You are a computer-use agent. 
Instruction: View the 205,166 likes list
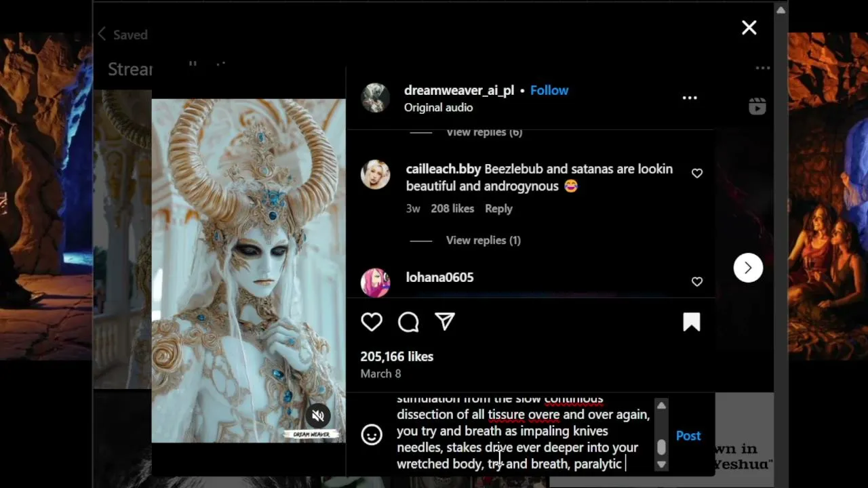[397, 357]
